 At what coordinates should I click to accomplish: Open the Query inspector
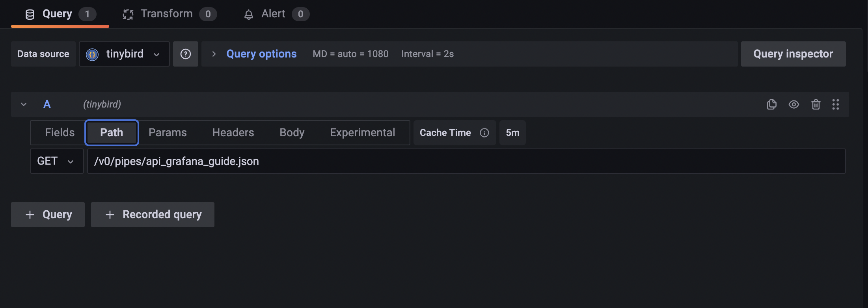point(793,54)
